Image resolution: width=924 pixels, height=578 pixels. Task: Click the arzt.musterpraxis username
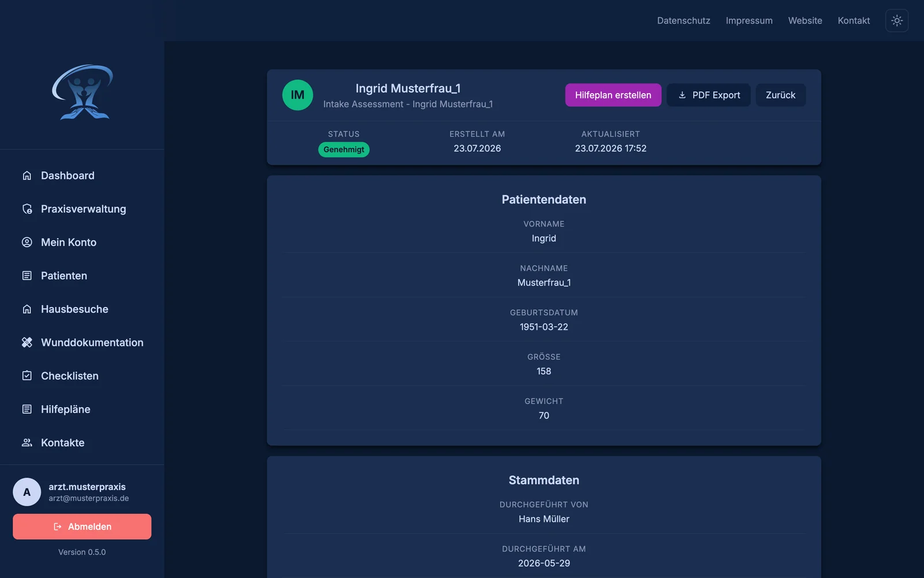click(87, 487)
